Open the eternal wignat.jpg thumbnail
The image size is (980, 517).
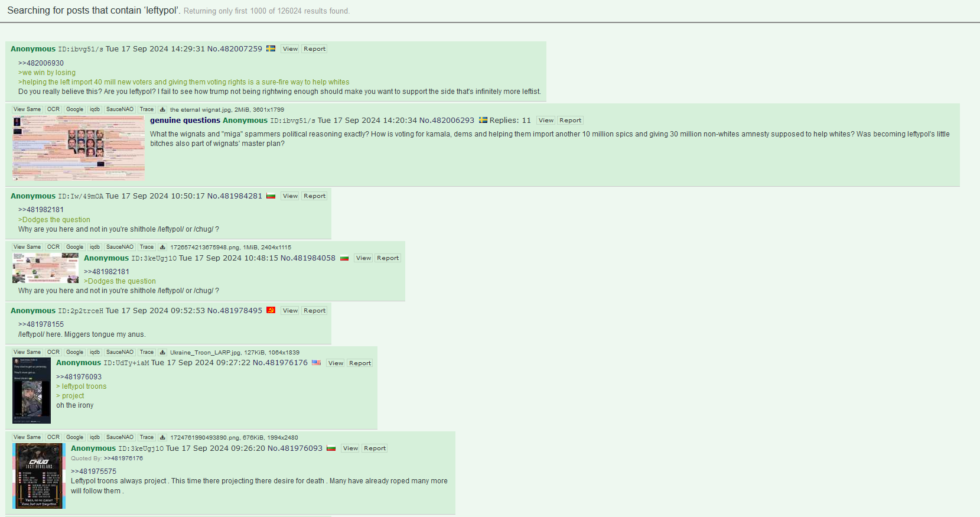coord(79,148)
